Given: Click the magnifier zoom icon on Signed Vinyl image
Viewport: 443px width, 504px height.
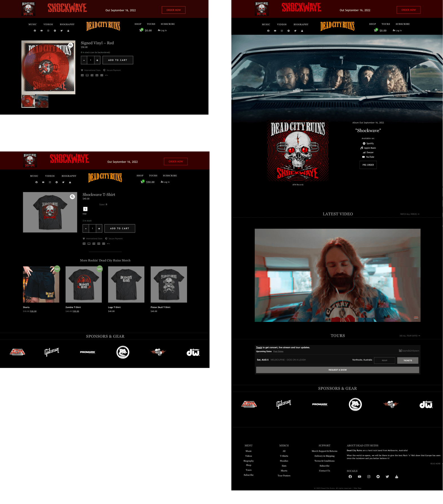Looking at the screenshot, I should point(71,45).
